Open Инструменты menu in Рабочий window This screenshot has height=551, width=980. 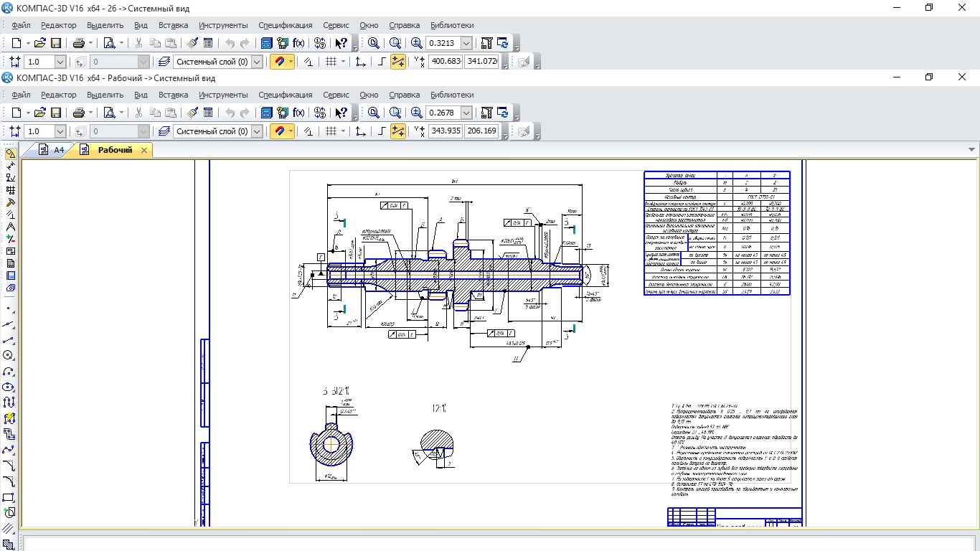pos(223,95)
